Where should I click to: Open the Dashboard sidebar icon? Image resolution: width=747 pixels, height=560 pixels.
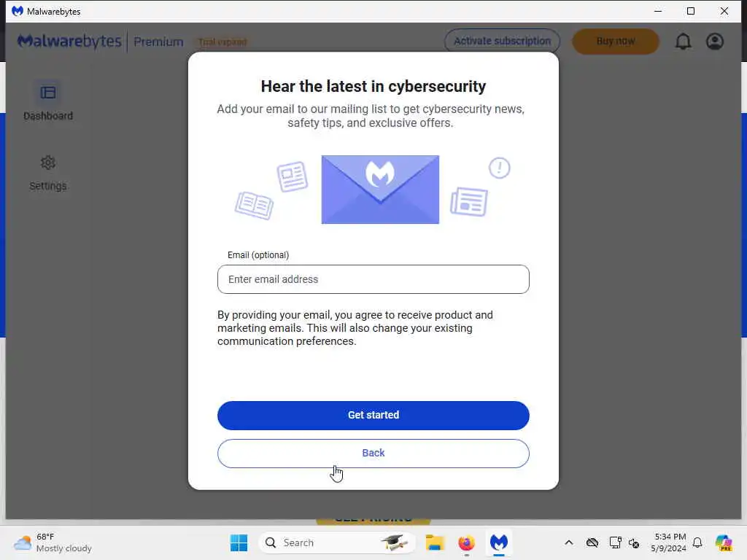pyautogui.click(x=48, y=93)
